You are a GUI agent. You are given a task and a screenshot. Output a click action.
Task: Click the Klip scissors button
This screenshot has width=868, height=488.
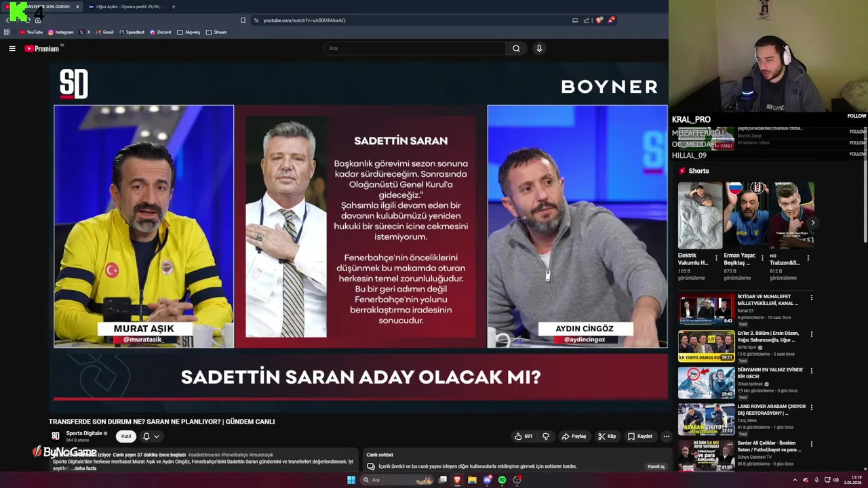click(x=607, y=436)
